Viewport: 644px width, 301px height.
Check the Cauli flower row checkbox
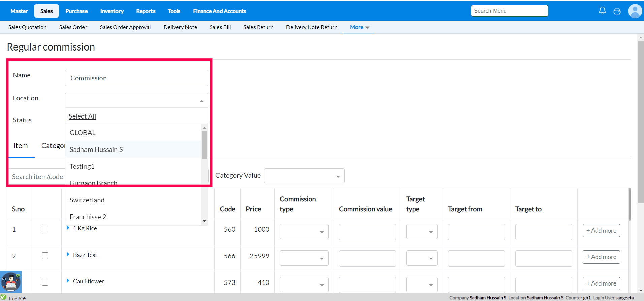coord(45,282)
